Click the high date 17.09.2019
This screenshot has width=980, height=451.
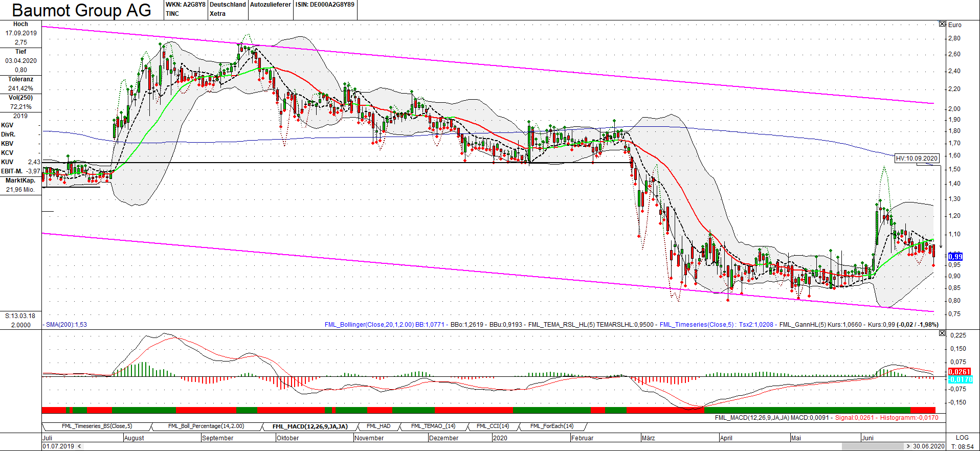tap(21, 33)
